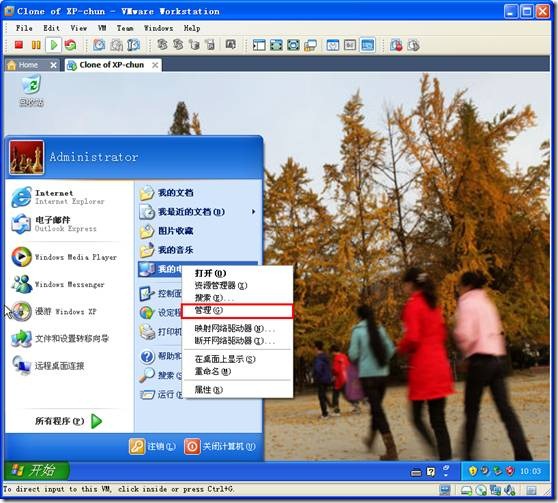Viewport: 558px width, 503px height.
Task: Click the Recycle Bin desktop icon
Action: pyautogui.click(x=31, y=91)
